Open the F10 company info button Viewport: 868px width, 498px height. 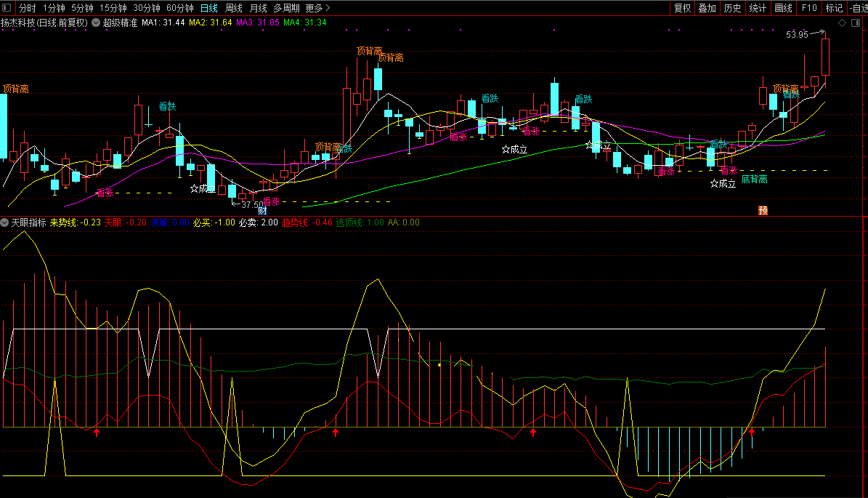(808, 8)
